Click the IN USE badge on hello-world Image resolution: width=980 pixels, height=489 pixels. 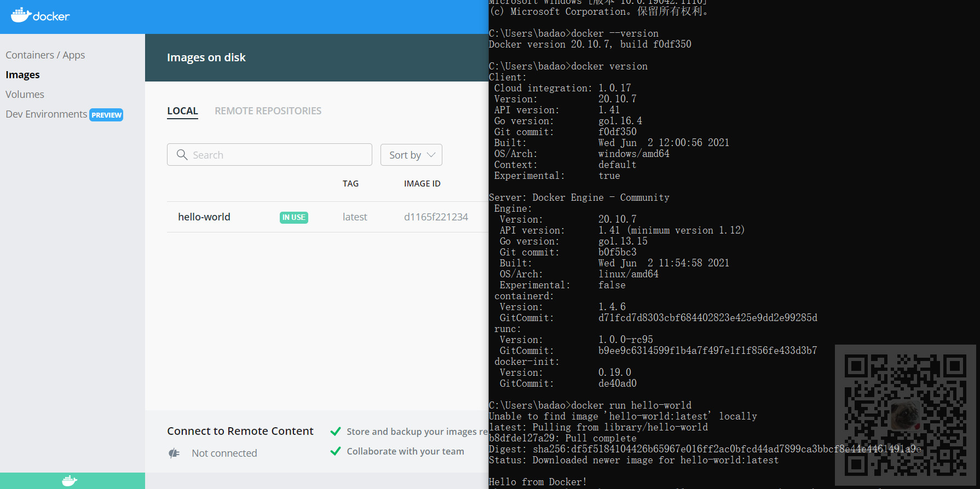(x=294, y=218)
